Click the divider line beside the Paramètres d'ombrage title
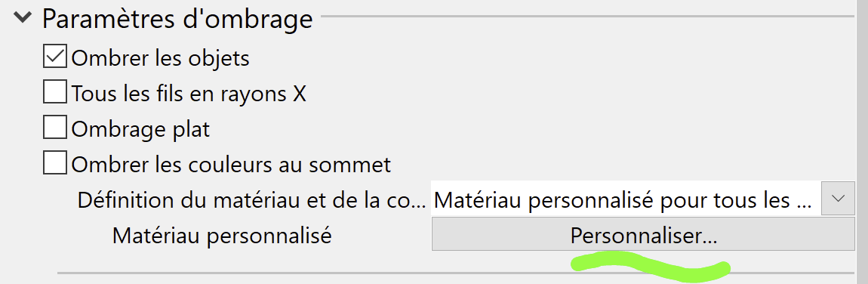This screenshot has width=868, height=284. click(587, 16)
